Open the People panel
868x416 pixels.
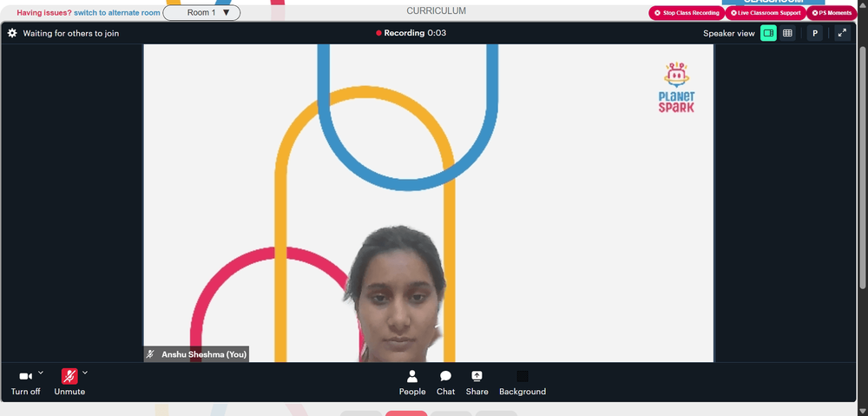[x=412, y=383]
